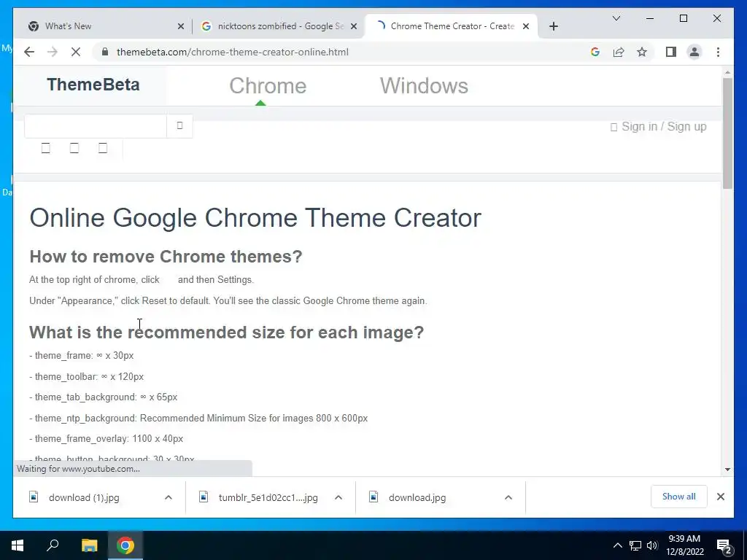Open the Google icon in the address bar
Image resolution: width=747 pixels, height=560 pixels.
point(595,52)
